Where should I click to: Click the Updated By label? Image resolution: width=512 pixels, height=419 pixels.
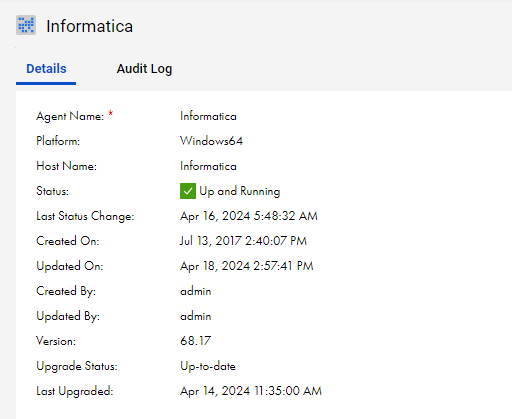pyautogui.click(x=68, y=316)
